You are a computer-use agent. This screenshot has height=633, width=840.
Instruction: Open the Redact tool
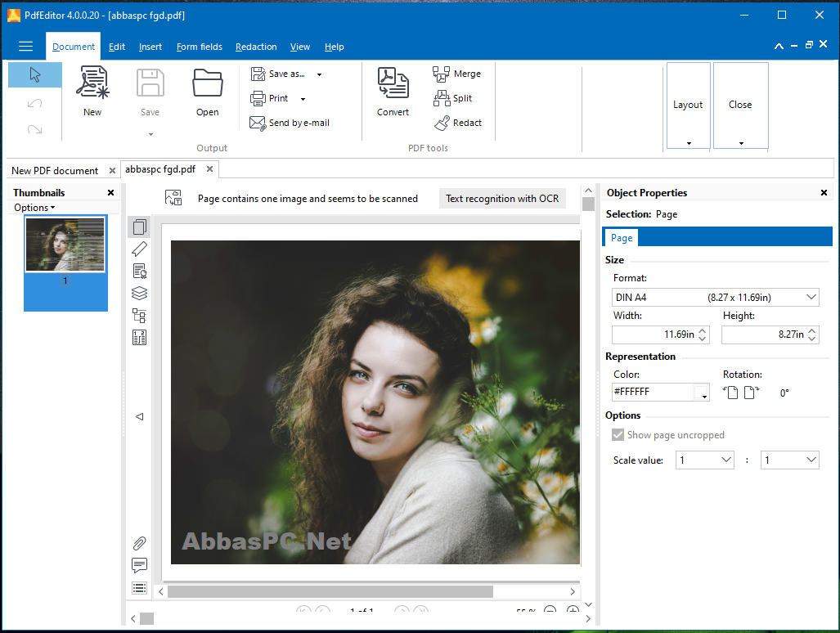click(457, 123)
